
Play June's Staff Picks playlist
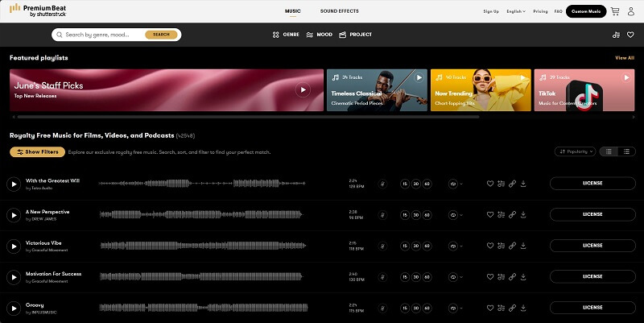click(303, 89)
